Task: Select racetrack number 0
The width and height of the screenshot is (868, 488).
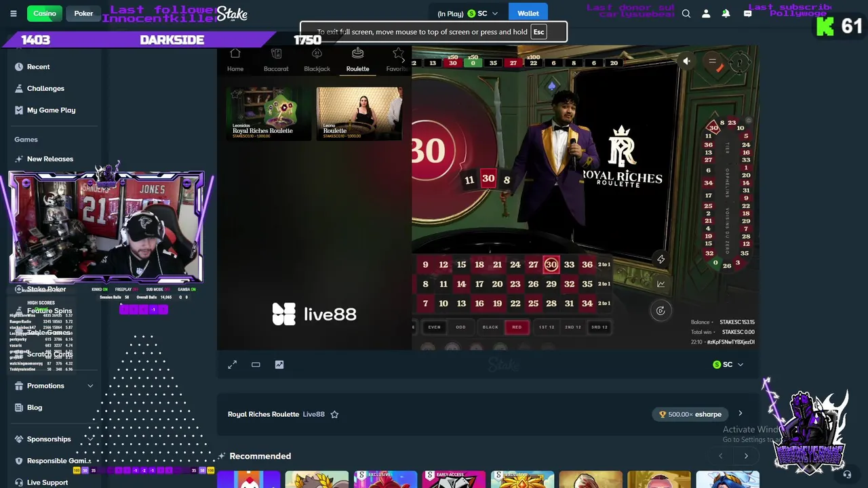Action: click(x=715, y=263)
